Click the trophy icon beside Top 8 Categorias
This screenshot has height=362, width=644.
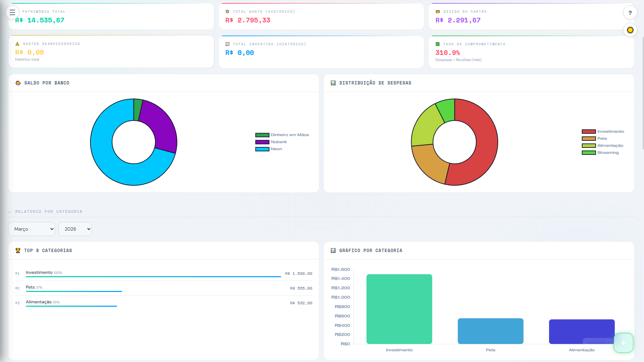[x=18, y=250]
